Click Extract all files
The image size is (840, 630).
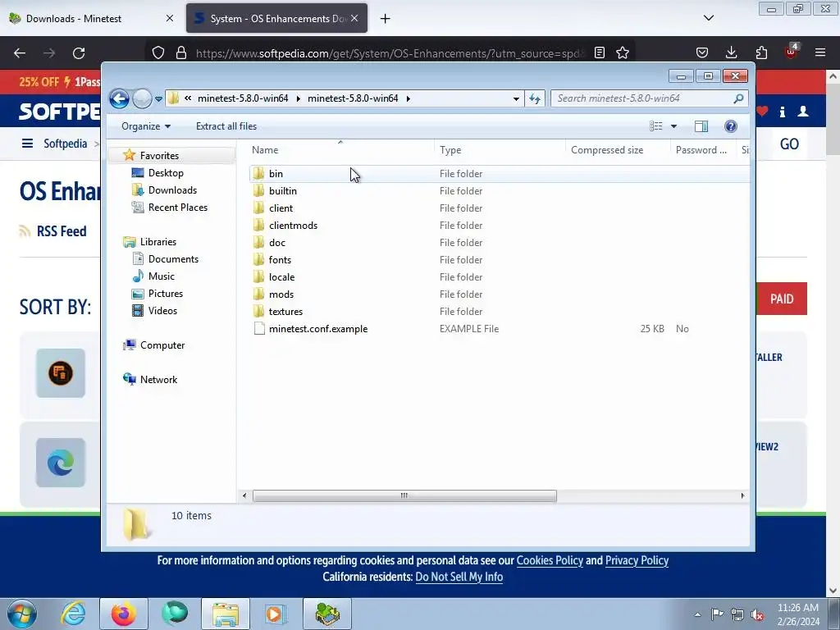tap(226, 126)
